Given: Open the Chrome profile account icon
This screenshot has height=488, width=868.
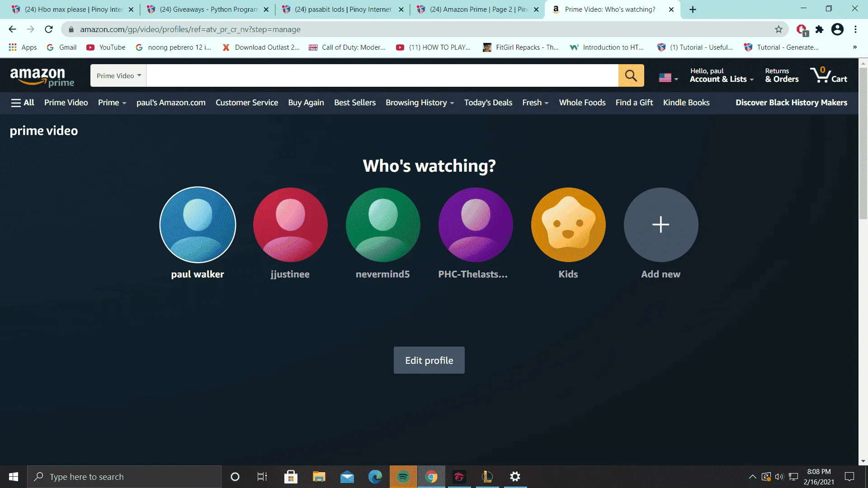Looking at the screenshot, I should coord(837,29).
